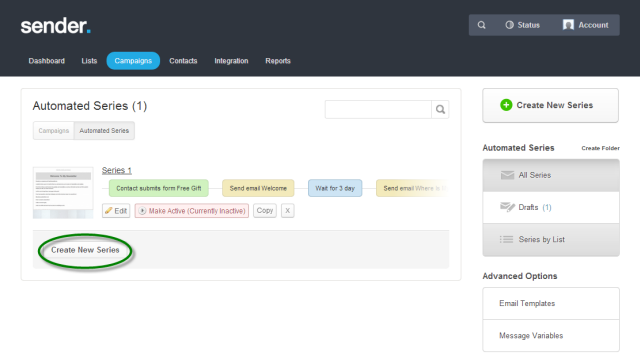This screenshot has width=640, height=363.
Task: Click the Status button in the header
Action: pos(522,25)
